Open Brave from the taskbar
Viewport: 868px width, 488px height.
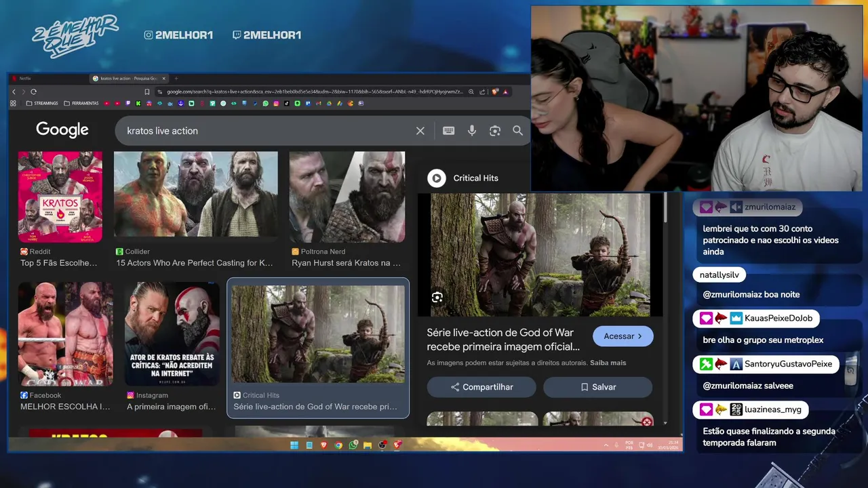tap(323, 445)
